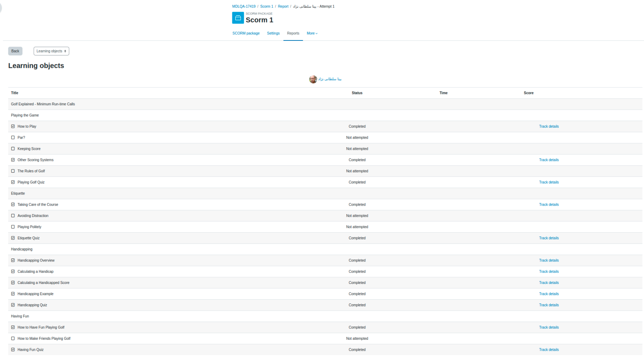644x360 pixels.
Task: Click the Other Scoring Systems checked icon
Action: pyautogui.click(x=13, y=160)
